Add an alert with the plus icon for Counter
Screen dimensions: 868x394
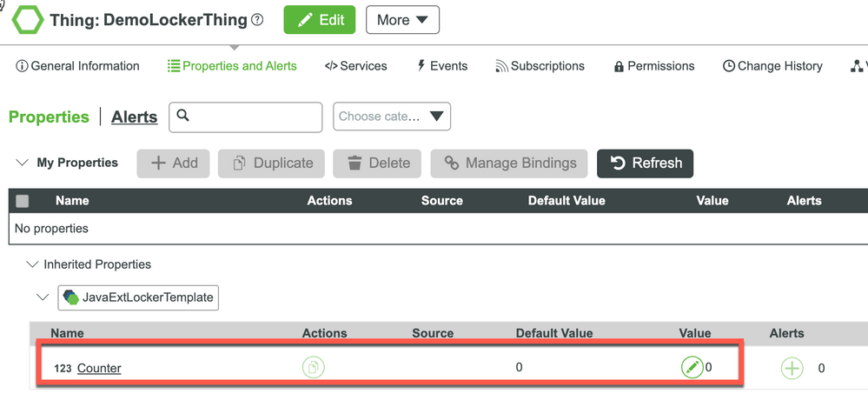[792, 368]
